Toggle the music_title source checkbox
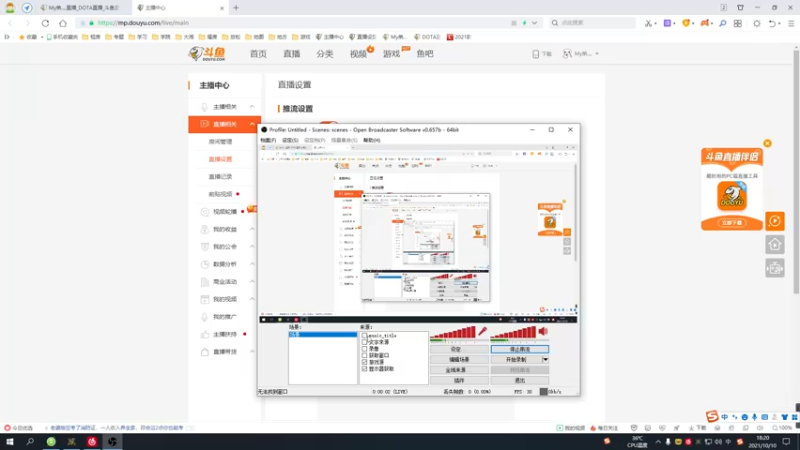800x450 pixels. [x=364, y=336]
